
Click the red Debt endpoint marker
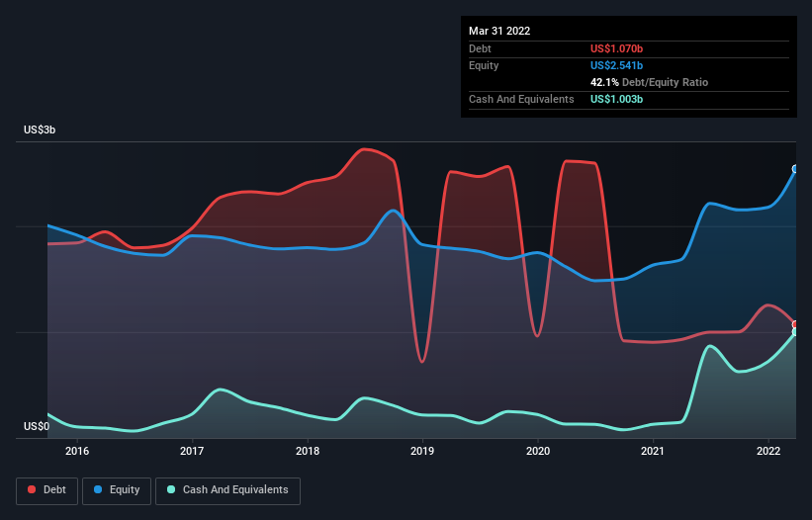pyautogui.click(x=795, y=324)
